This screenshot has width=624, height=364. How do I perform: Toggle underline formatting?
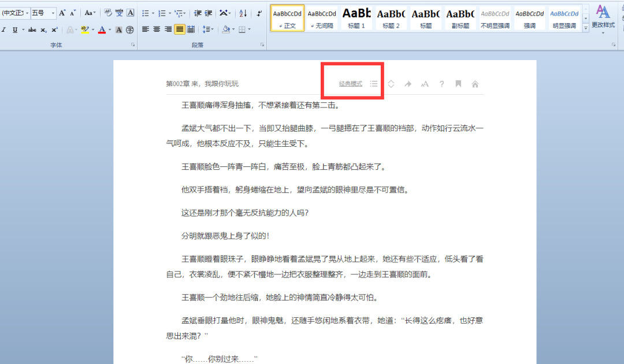point(15,29)
